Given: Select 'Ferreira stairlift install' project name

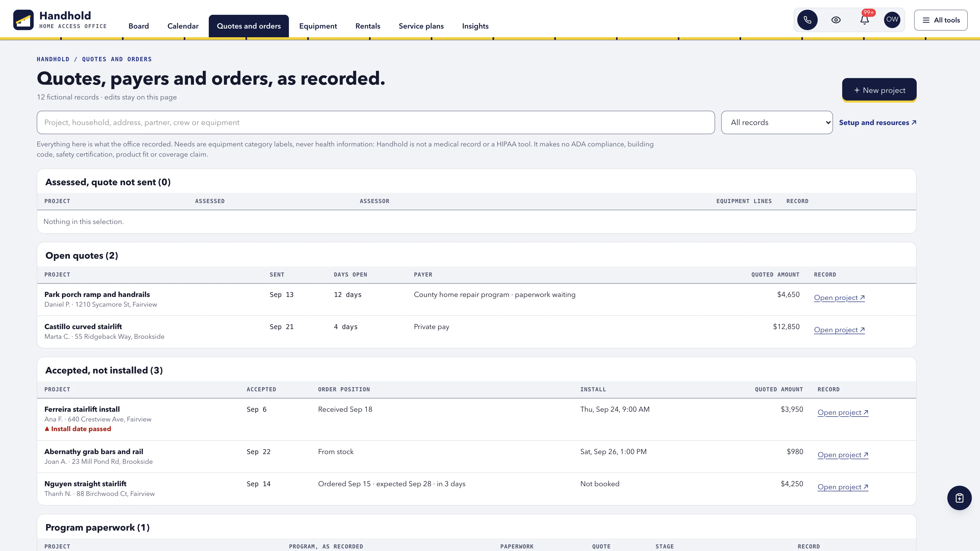Looking at the screenshot, I should pos(82,409).
